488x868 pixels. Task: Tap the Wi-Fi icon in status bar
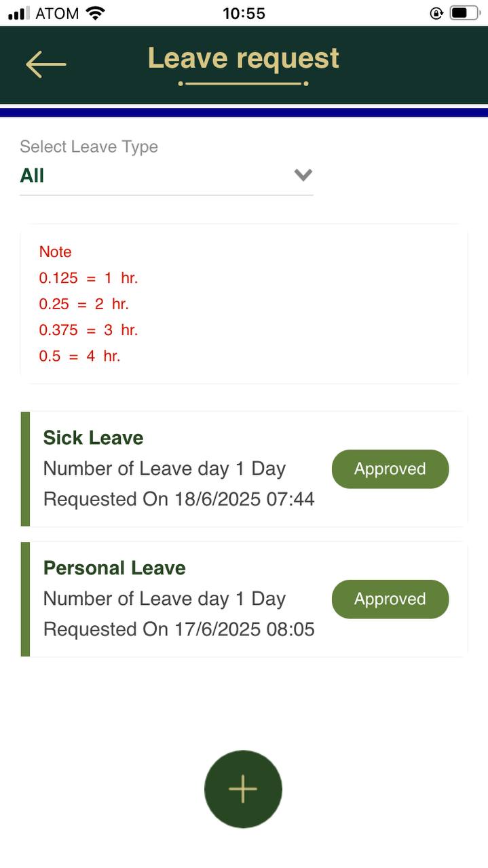tap(96, 13)
